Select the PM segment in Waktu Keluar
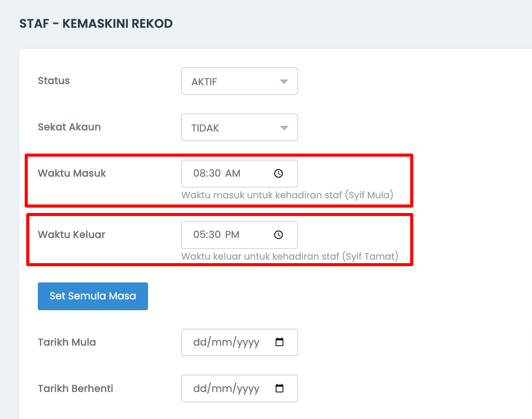 (232, 235)
